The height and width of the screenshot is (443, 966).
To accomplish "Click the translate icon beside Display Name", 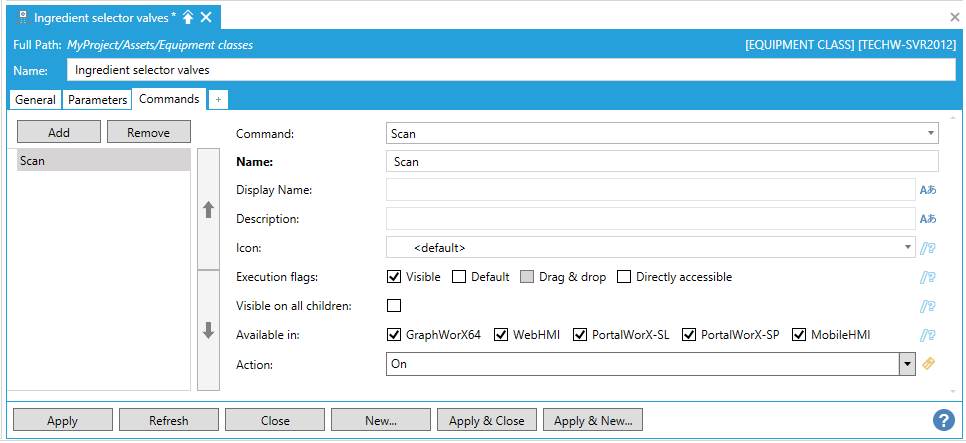I will pos(928,190).
